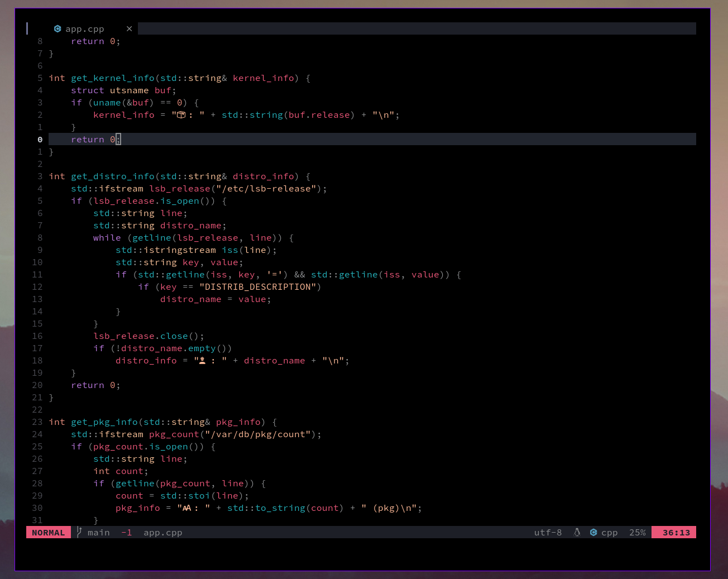
Task: Click the C++ filetype icon in statusline
Action: (593, 533)
